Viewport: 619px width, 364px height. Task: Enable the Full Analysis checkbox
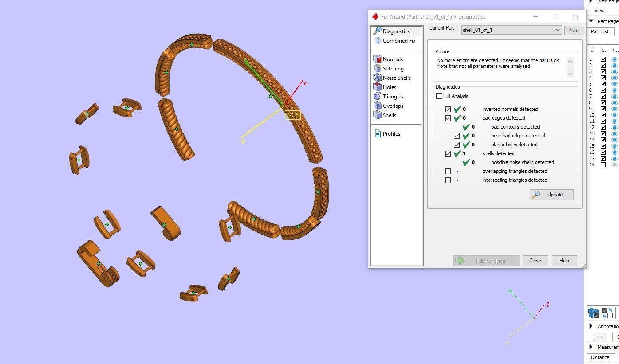439,96
